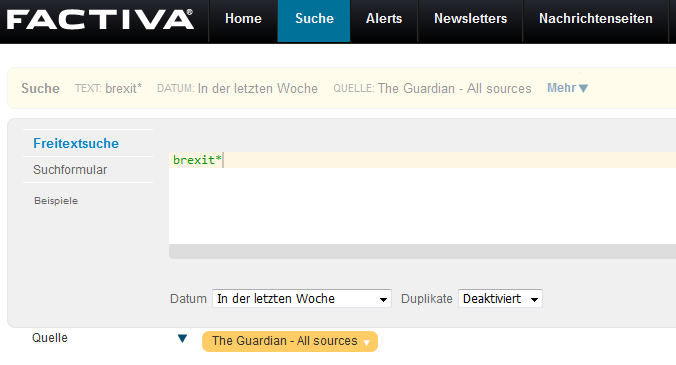Screen dimensions: 676x365
Task: Click into the brexit* free-text search box
Action: (422, 198)
